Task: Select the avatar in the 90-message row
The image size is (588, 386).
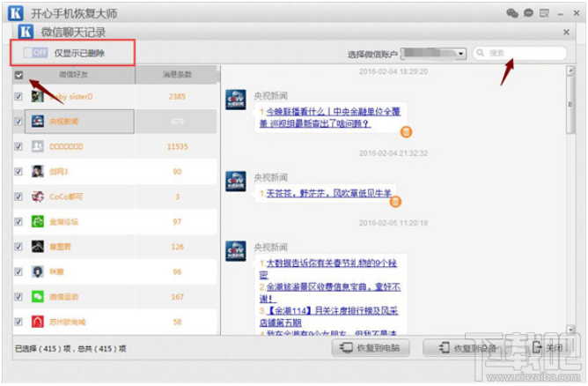Action: 38,172
